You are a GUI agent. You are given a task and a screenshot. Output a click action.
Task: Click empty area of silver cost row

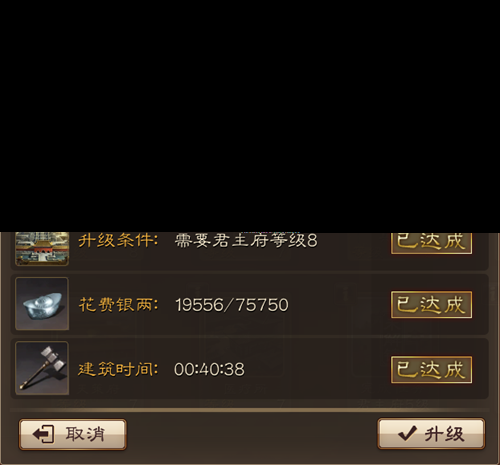click(x=340, y=305)
